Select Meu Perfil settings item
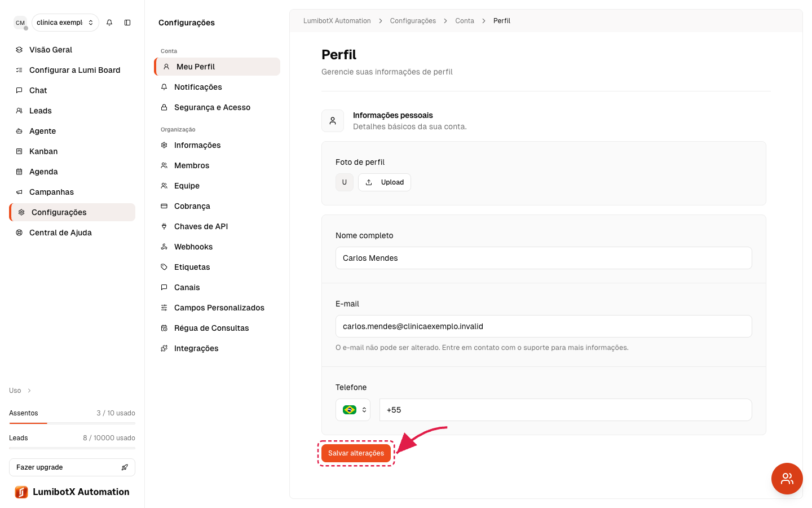 point(217,67)
